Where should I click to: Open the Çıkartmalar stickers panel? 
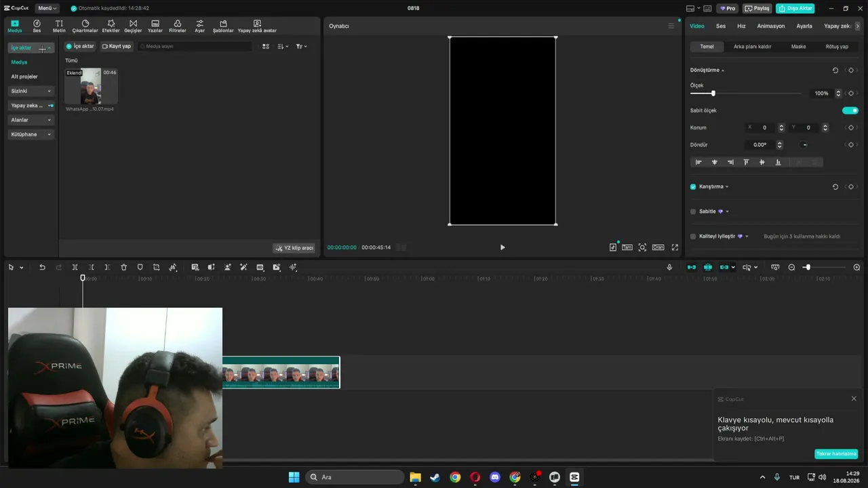(x=85, y=26)
